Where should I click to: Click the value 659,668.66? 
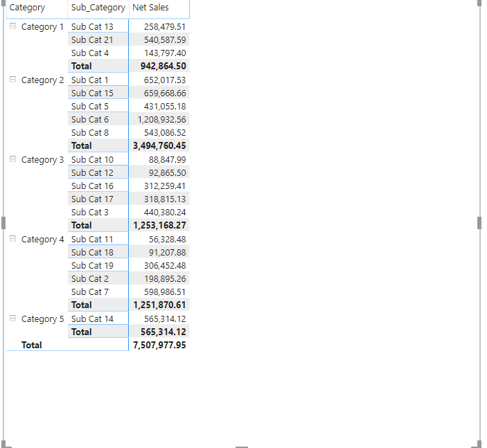point(165,93)
